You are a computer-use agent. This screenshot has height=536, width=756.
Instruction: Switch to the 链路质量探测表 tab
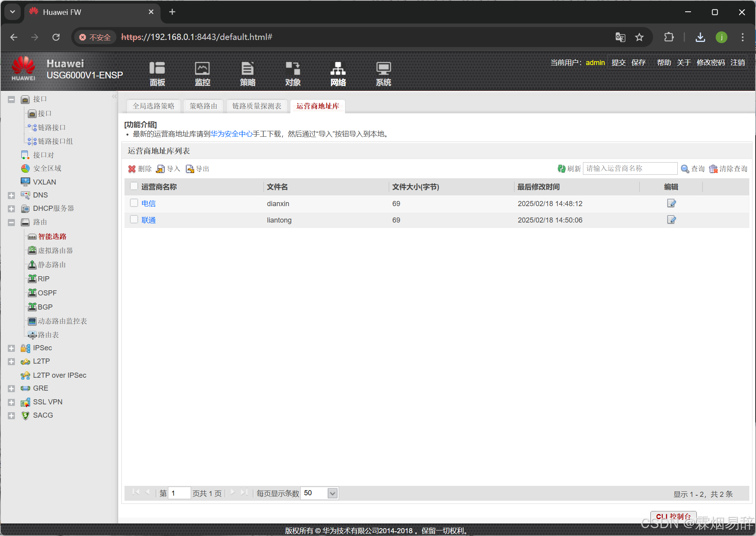tap(257, 106)
